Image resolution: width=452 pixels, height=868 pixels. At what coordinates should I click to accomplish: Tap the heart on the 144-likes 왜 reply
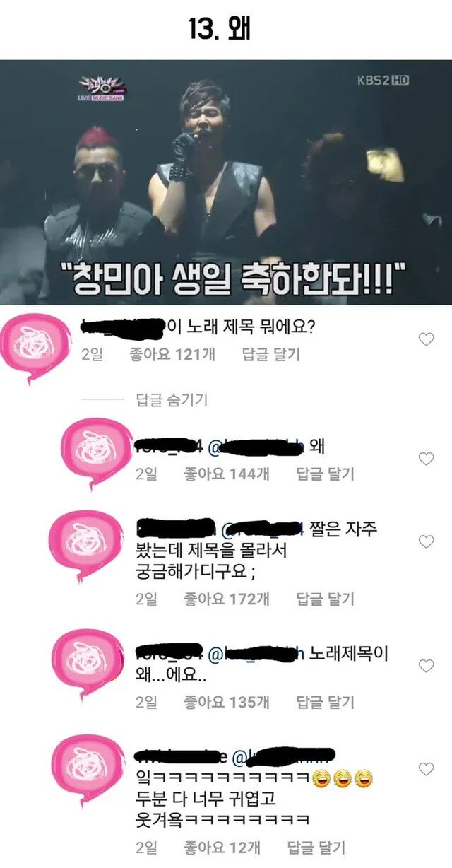[426, 459]
